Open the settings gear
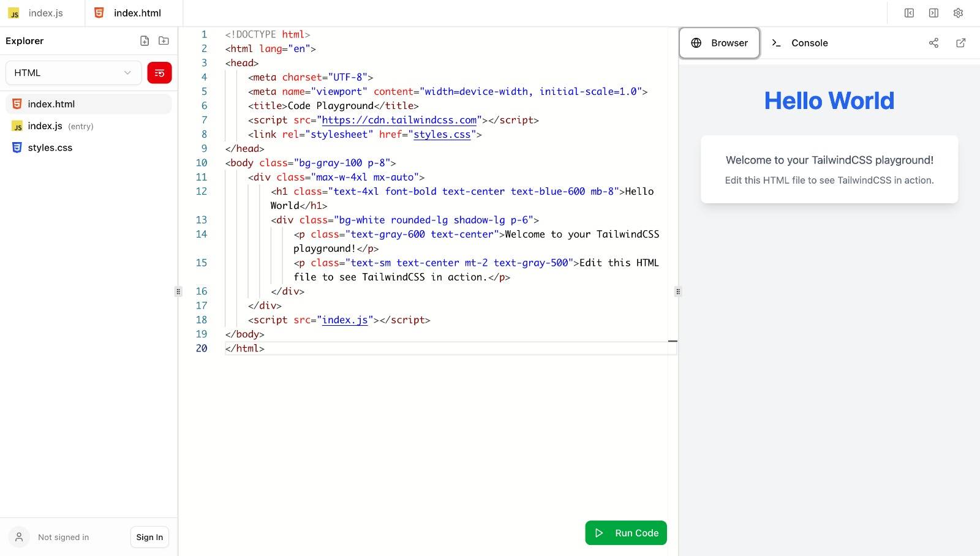Viewport: 980px width, 556px height. point(958,12)
